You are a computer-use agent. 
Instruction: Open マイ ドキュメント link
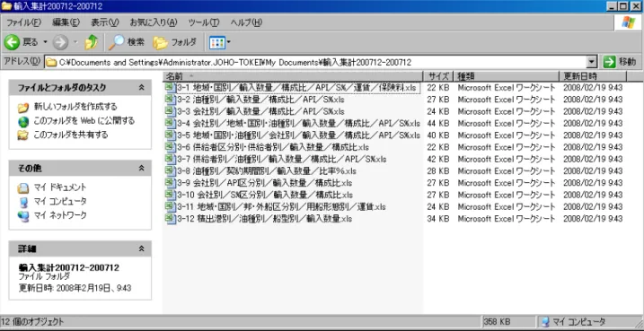(60, 187)
